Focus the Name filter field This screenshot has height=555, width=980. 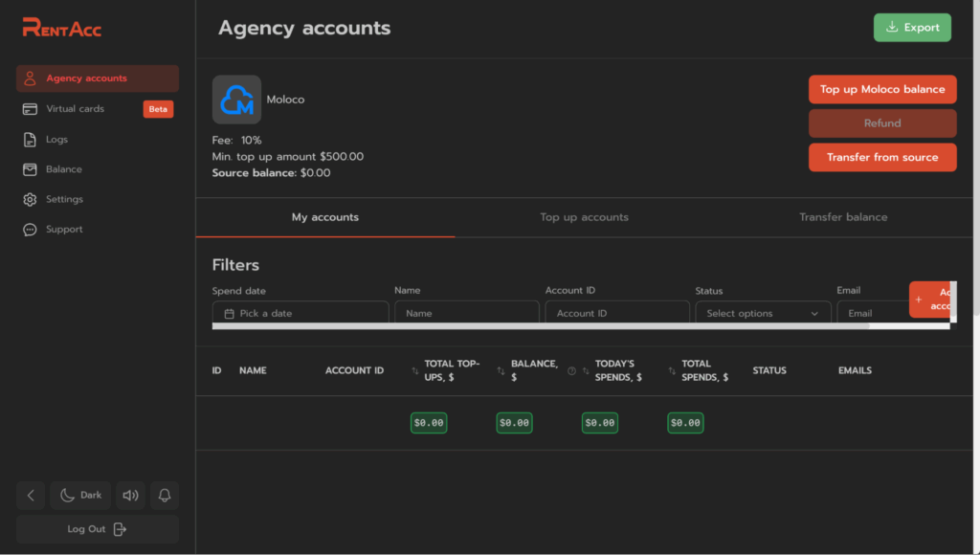pos(467,313)
